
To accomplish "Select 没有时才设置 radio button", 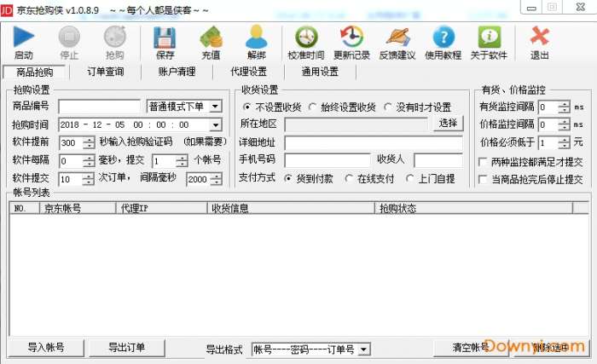I will point(387,107).
